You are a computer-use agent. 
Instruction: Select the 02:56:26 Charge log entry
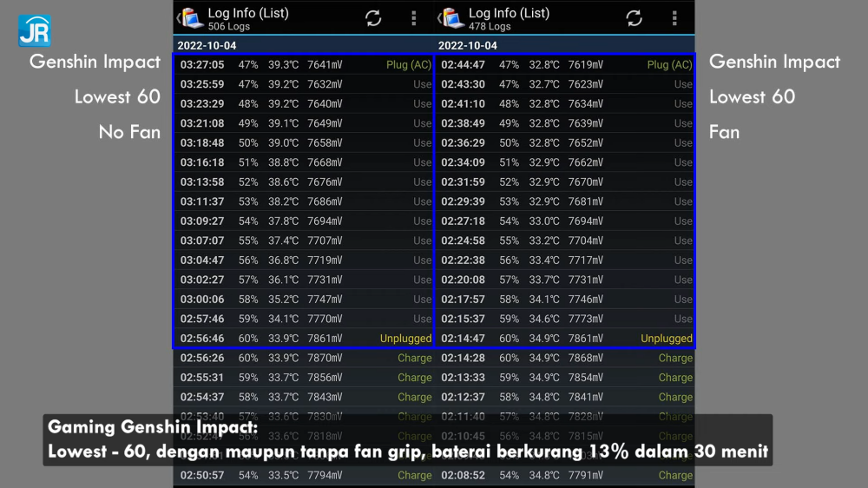pyautogui.click(x=304, y=358)
